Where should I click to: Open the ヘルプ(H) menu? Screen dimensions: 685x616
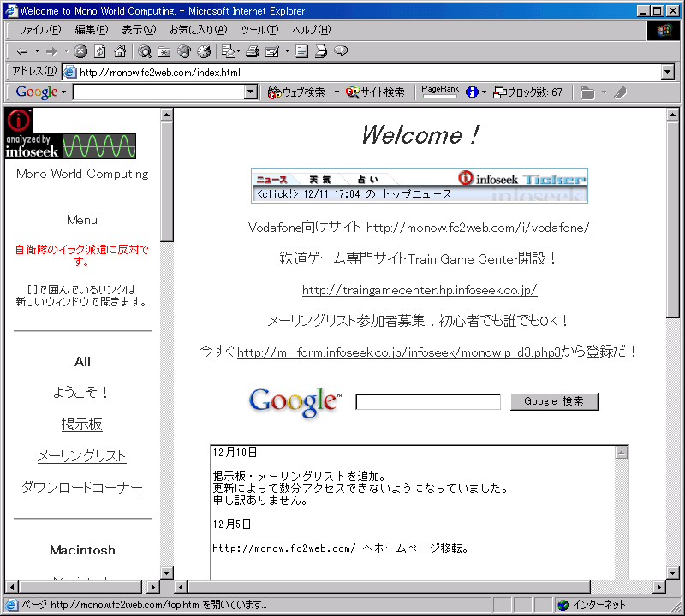pyautogui.click(x=312, y=30)
